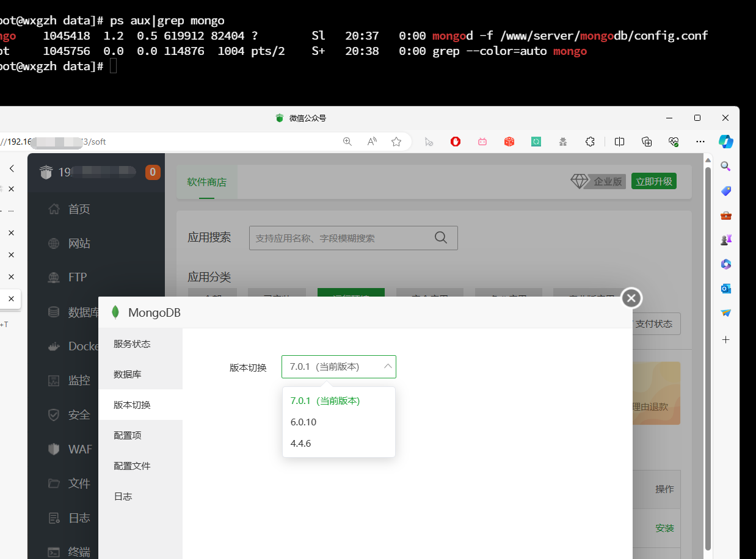The image size is (756, 559).
Task: Click the zoom magnifier icon in address bar
Action: coord(347,142)
